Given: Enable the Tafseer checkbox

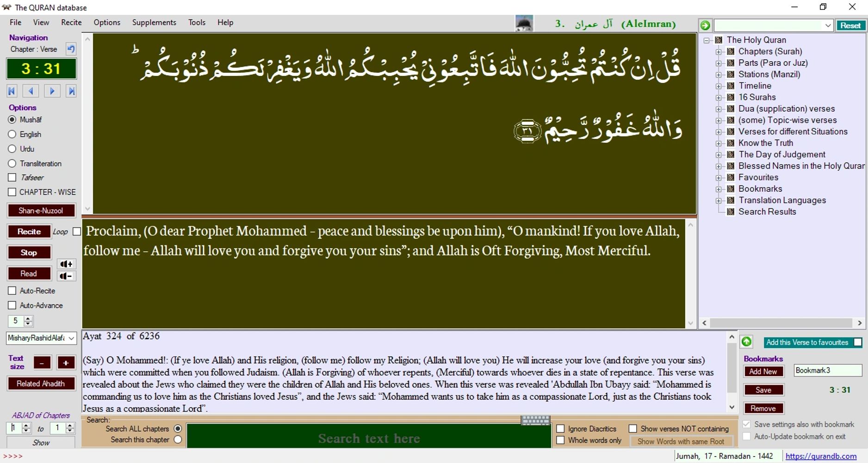Looking at the screenshot, I should [x=12, y=177].
